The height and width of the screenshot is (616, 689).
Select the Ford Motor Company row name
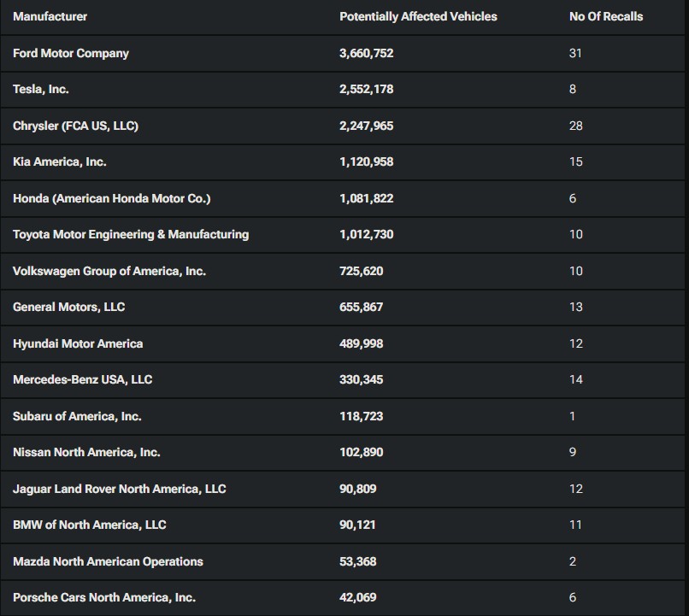[71, 53]
